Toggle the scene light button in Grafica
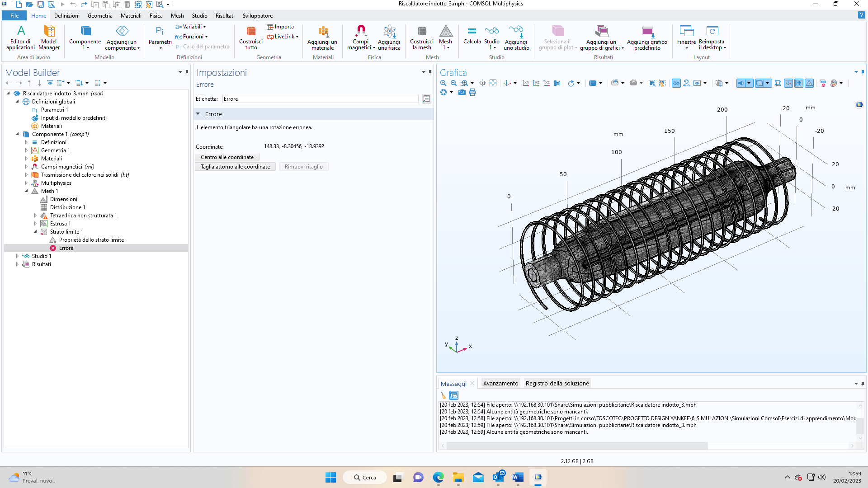Screen dimensions: 868x488 pos(741,83)
